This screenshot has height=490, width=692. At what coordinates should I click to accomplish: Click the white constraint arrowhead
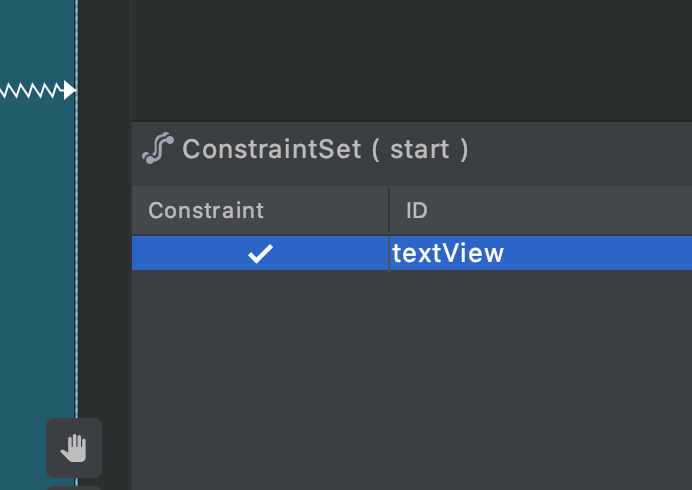pyautogui.click(x=70, y=90)
